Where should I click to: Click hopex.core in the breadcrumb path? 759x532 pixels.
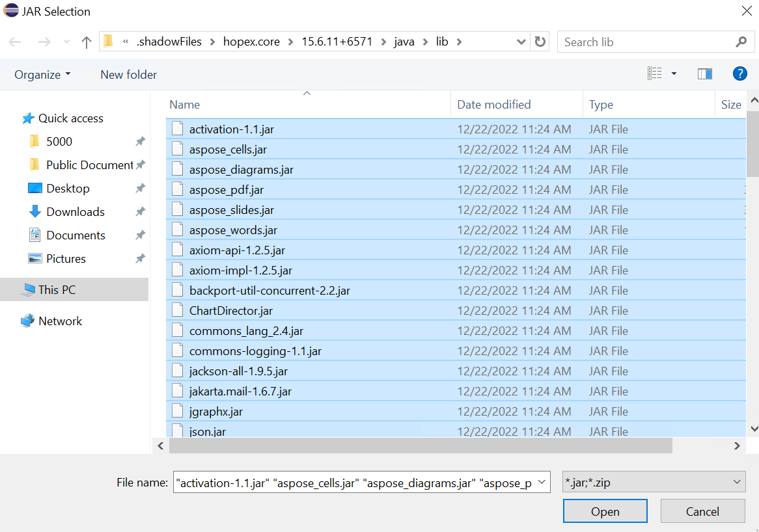(x=251, y=42)
